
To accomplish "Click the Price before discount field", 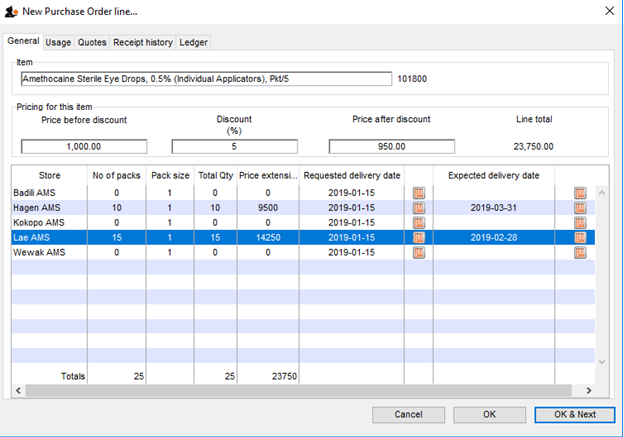I will [x=84, y=146].
